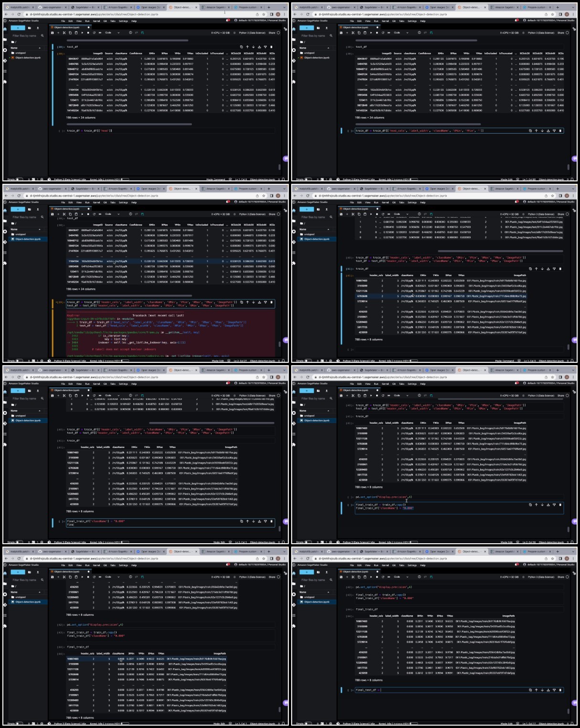Toggle Simple mode in final_test_df window
The width and height of the screenshot is (580, 728).
(307, 724)
